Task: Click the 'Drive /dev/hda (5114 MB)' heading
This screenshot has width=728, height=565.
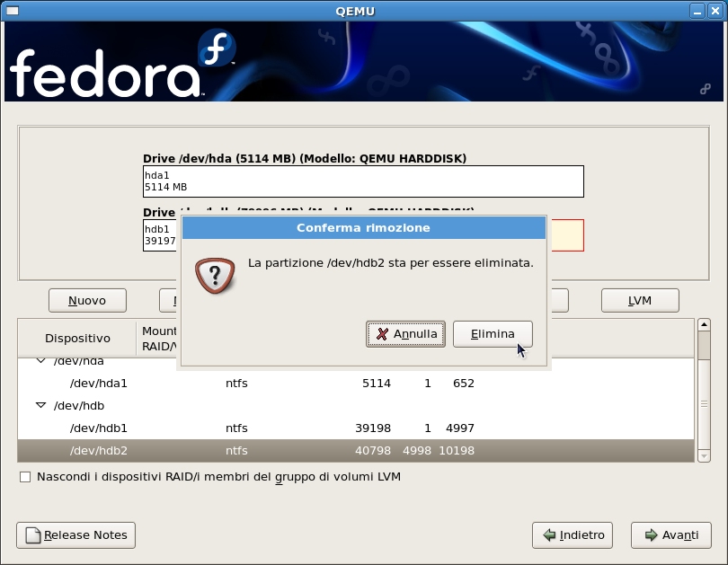Action: [x=305, y=159]
